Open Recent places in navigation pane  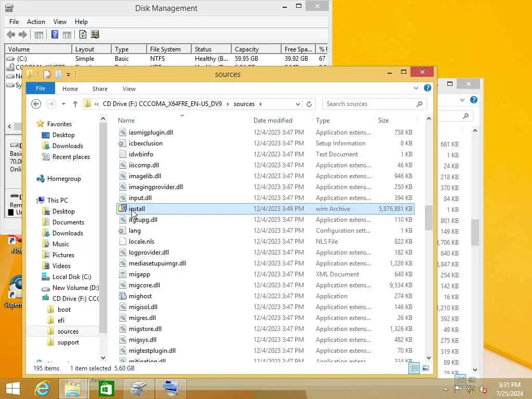(71, 157)
